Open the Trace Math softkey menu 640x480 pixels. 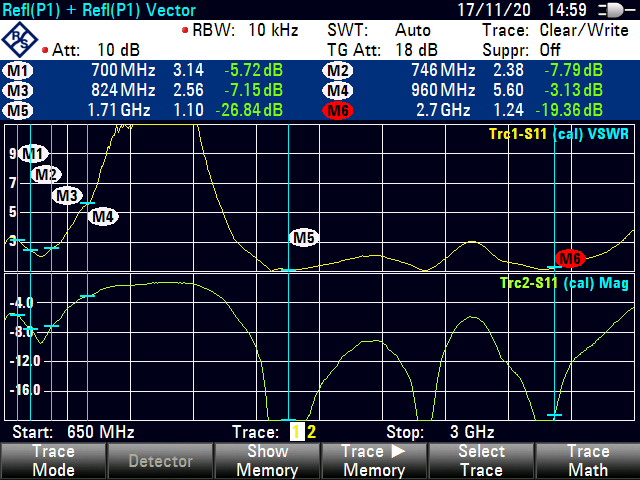tap(587, 461)
